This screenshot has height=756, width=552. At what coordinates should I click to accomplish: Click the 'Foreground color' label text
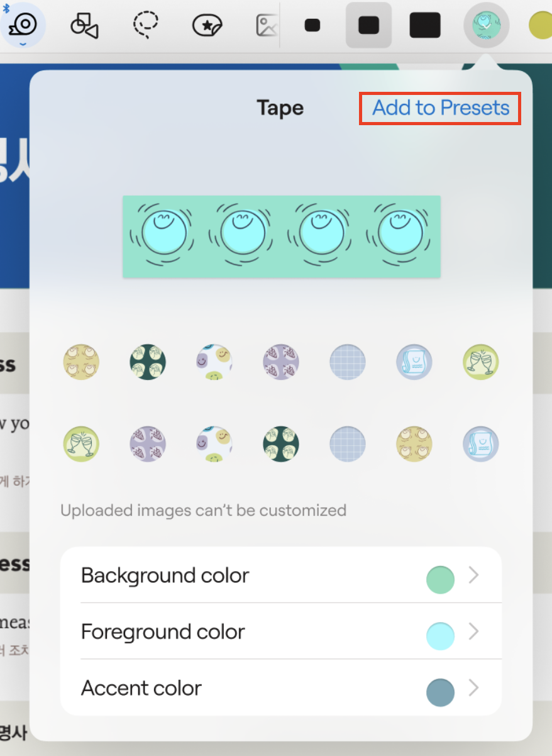(163, 631)
